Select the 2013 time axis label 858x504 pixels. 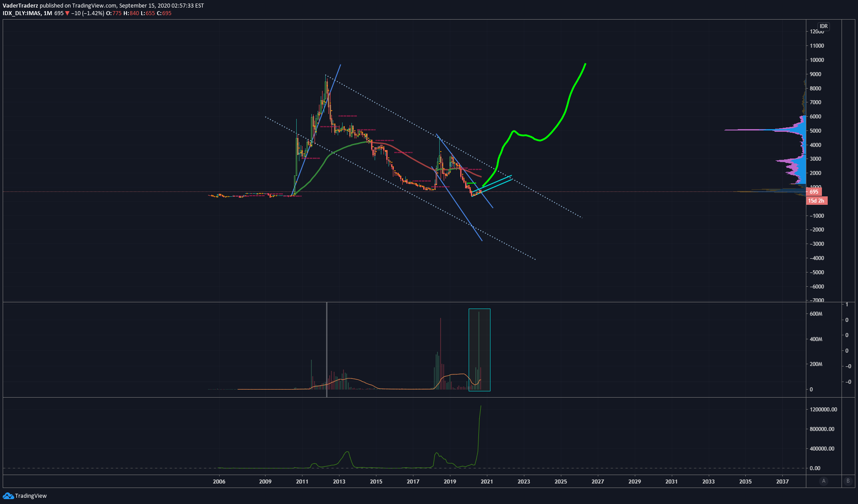tap(339, 481)
